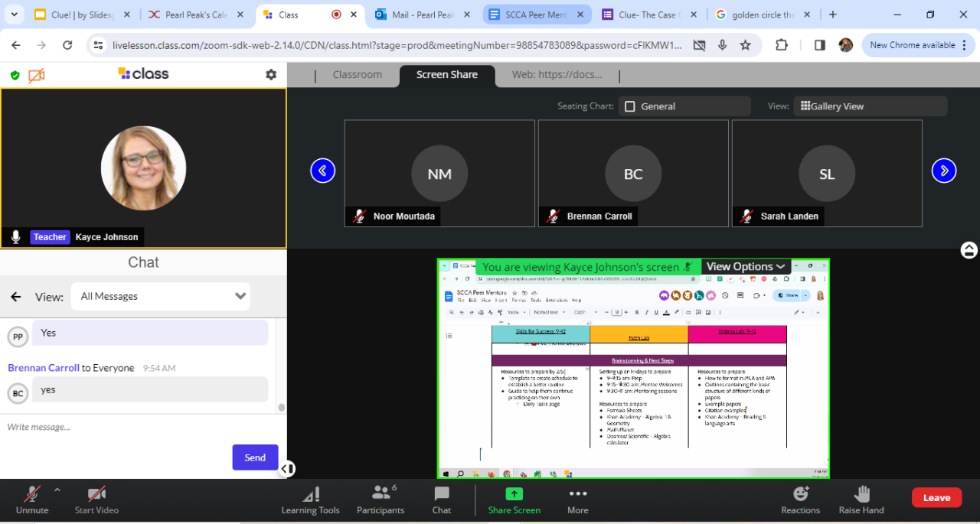Click Brennan Carroll name in chat
This screenshot has height=524, width=980.
(44, 368)
